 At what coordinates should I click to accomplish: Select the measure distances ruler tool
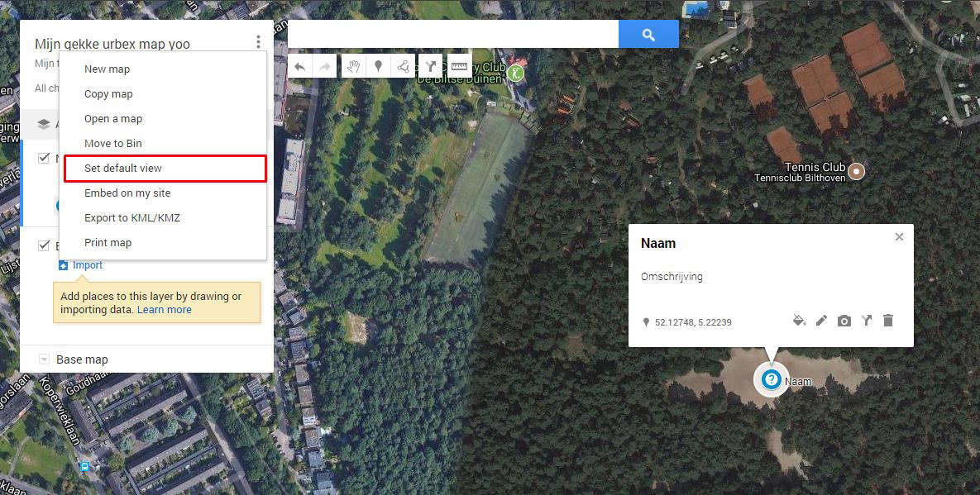click(459, 66)
